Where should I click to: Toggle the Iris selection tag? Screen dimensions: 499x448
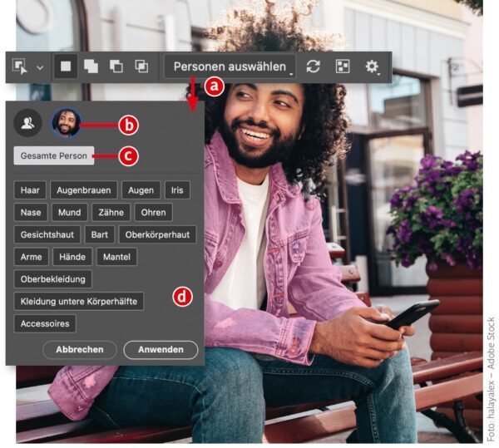[x=177, y=190]
